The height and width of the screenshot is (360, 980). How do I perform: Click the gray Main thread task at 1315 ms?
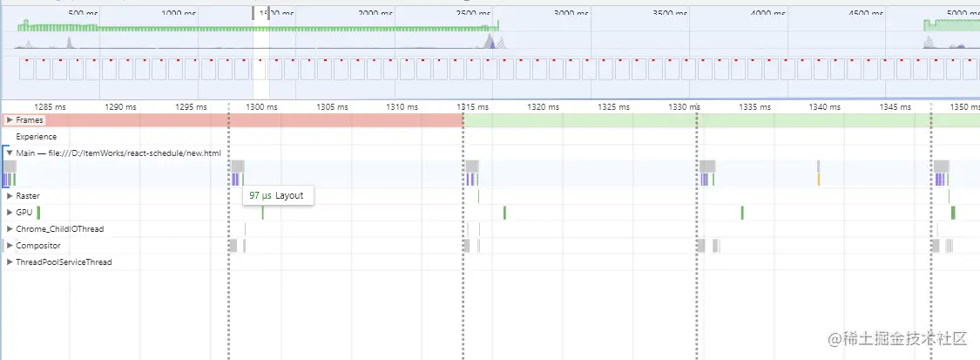pyautogui.click(x=472, y=166)
